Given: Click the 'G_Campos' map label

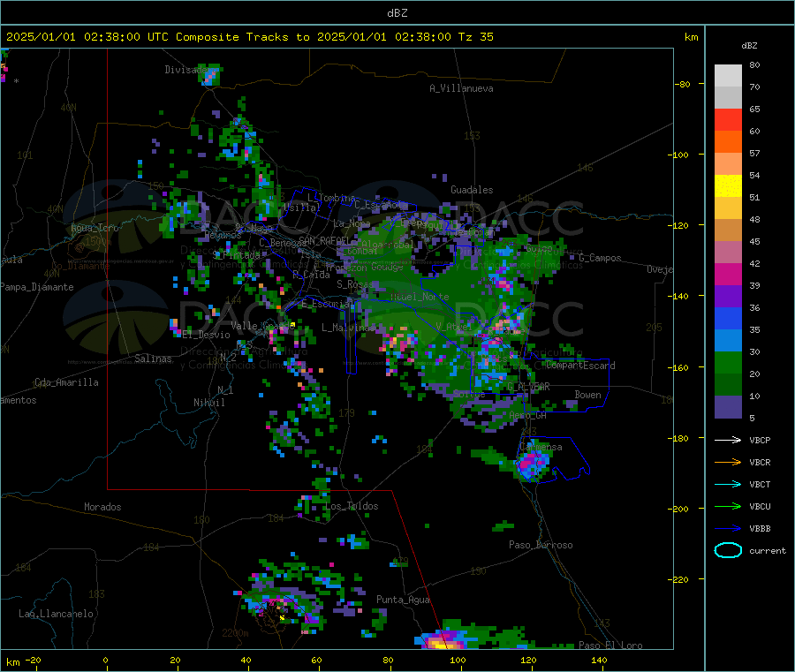Looking at the screenshot, I should point(600,258).
